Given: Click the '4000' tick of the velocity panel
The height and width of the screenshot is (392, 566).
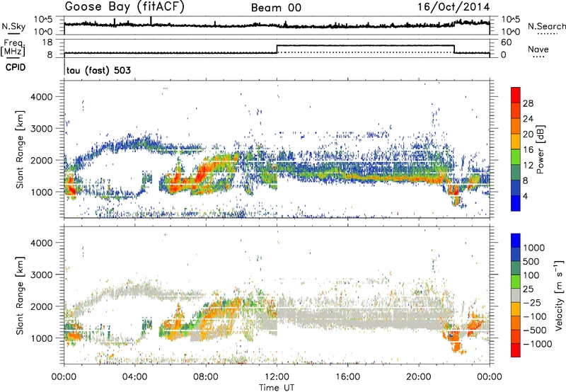Looking at the screenshot, I should click(x=41, y=243).
